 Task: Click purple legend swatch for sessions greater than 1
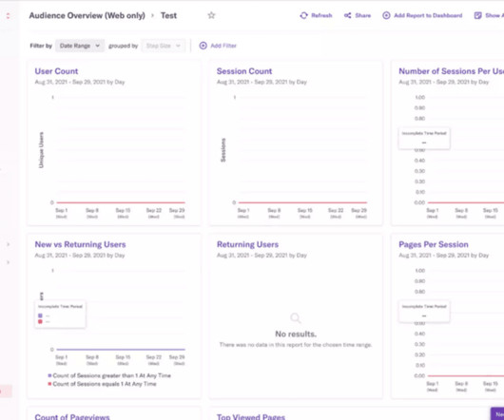click(x=49, y=375)
